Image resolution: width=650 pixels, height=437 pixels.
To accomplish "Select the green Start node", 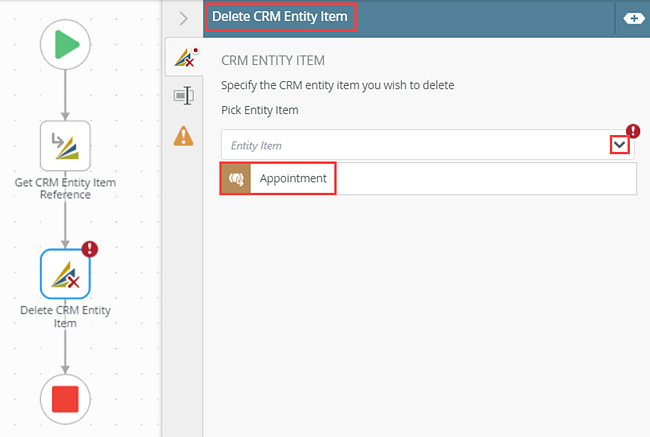I will [x=65, y=44].
